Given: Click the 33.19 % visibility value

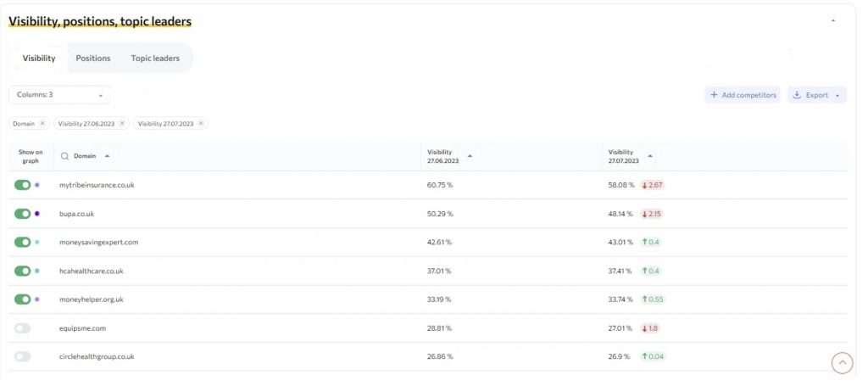Looking at the screenshot, I should (439, 299).
